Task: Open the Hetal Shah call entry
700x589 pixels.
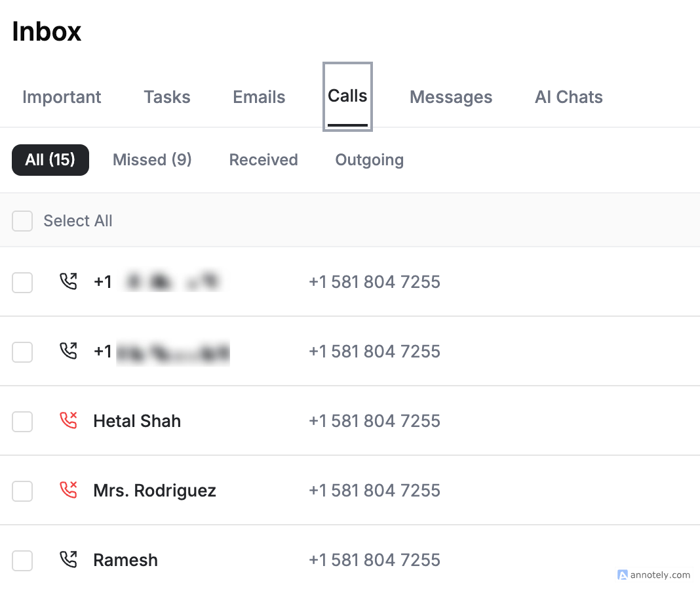Action: (350, 420)
